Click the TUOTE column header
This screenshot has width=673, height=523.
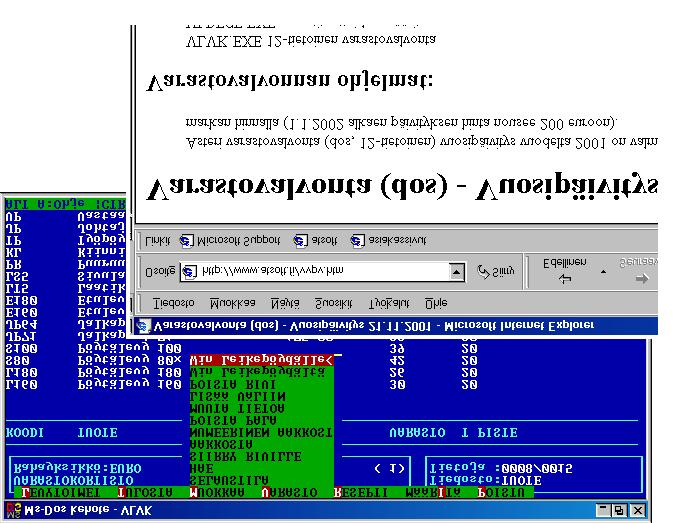pos(97,432)
